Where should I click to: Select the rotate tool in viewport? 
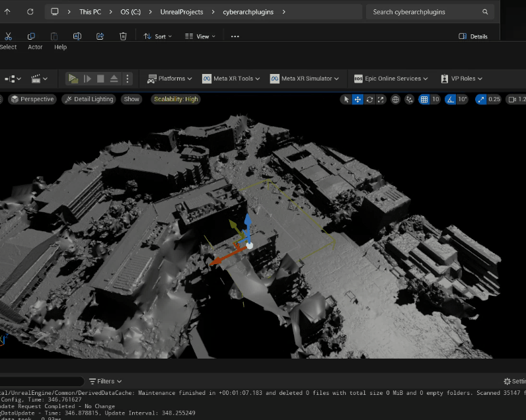369,99
